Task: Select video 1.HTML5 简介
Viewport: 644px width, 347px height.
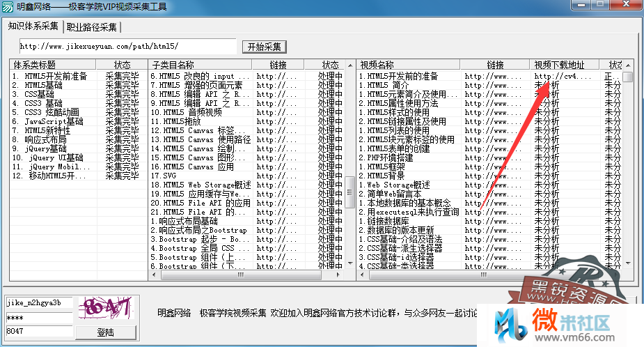Action: (x=384, y=85)
